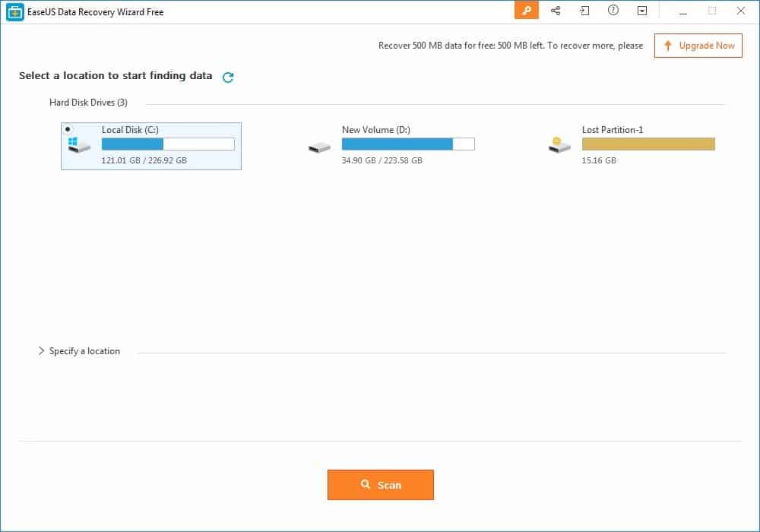Screen dimensions: 760x532
Task: Close the EaseUS window
Action: (x=740, y=11)
